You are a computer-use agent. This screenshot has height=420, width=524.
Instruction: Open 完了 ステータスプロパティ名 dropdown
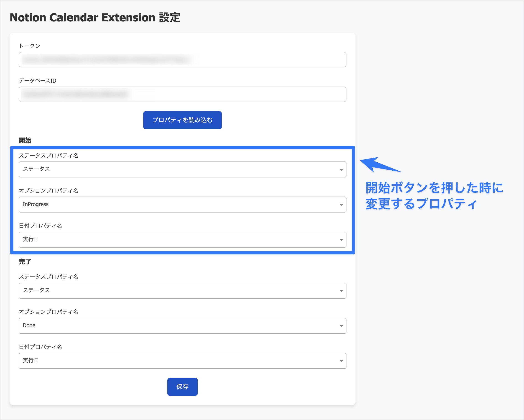point(182,291)
